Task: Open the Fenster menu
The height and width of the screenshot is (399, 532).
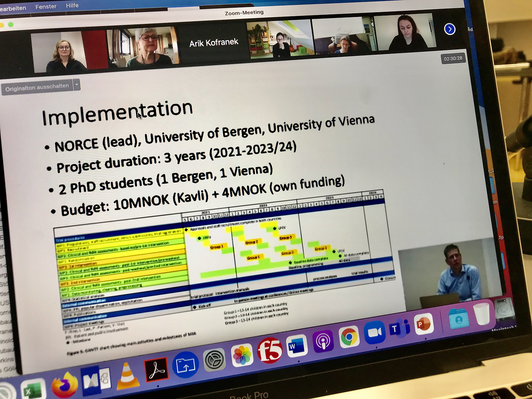Action: [x=46, y=6]
